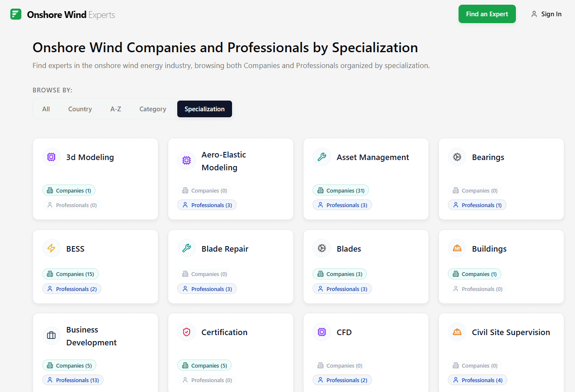This screenshot has height=392, width=575.
Task: View Professionals (4) for Civil Site Supervision
Action: point(478,380)
